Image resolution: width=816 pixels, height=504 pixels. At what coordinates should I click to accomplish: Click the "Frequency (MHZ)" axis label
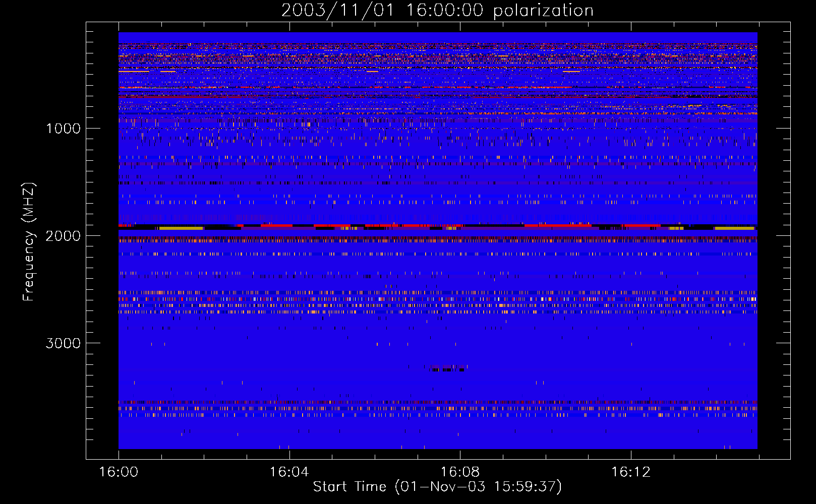(x=29, y=242)
